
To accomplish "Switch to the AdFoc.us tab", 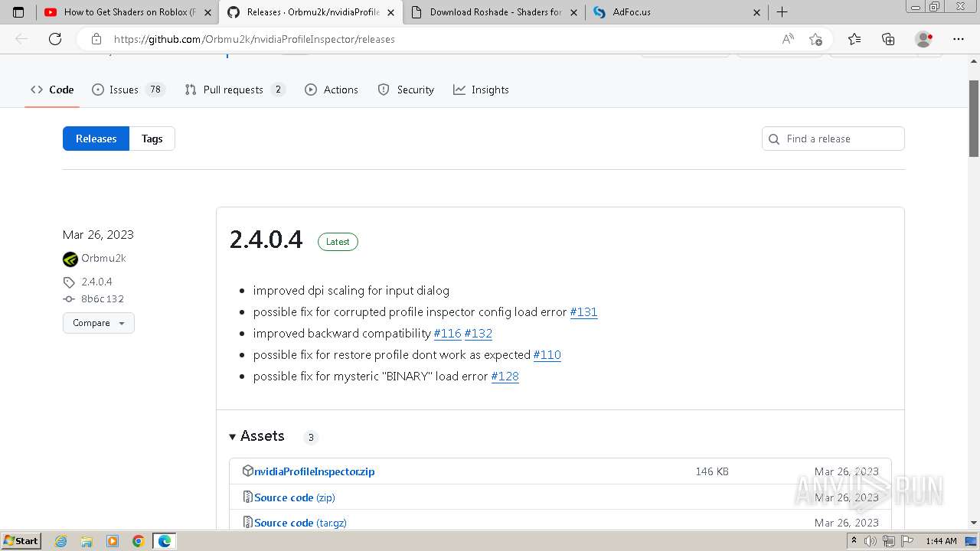I will (677, 12).
